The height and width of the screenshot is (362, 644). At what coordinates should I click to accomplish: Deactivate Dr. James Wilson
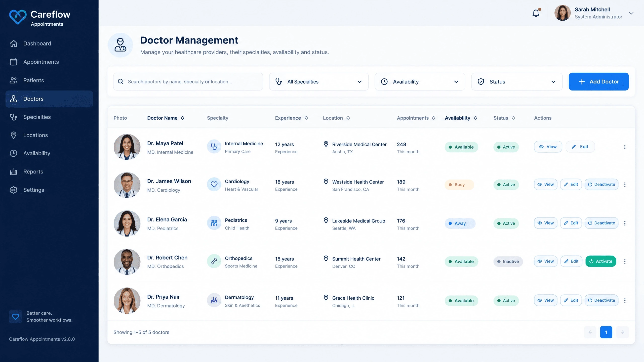[x=601, y=185]
